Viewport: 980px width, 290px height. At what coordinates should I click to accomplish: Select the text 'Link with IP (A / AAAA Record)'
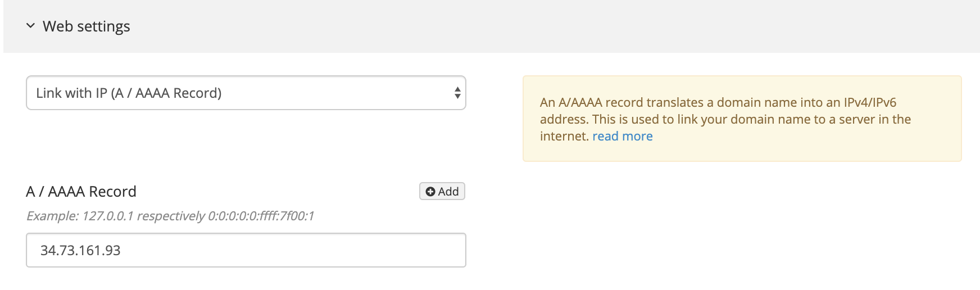coord(129,93)
